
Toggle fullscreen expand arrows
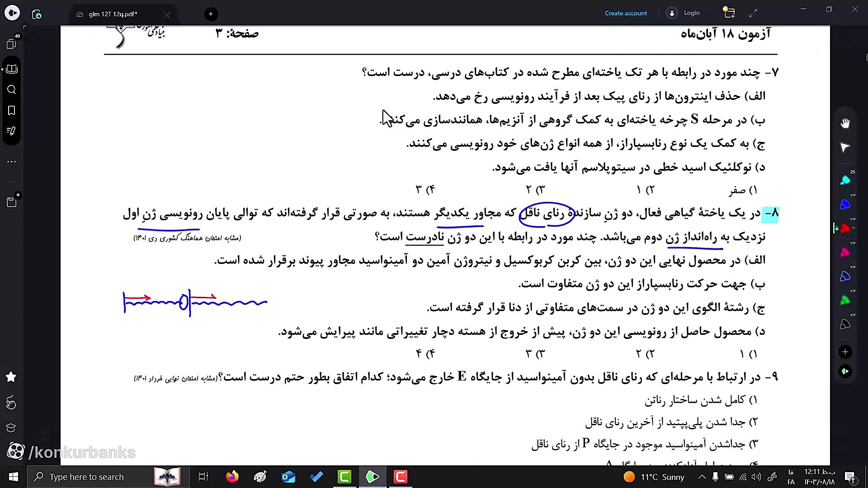753,14
